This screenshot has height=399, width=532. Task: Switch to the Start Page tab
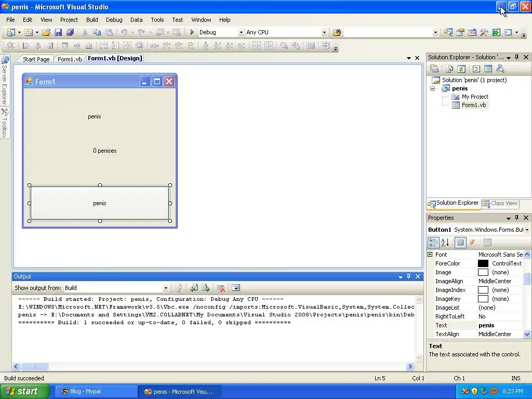(36, 59)
